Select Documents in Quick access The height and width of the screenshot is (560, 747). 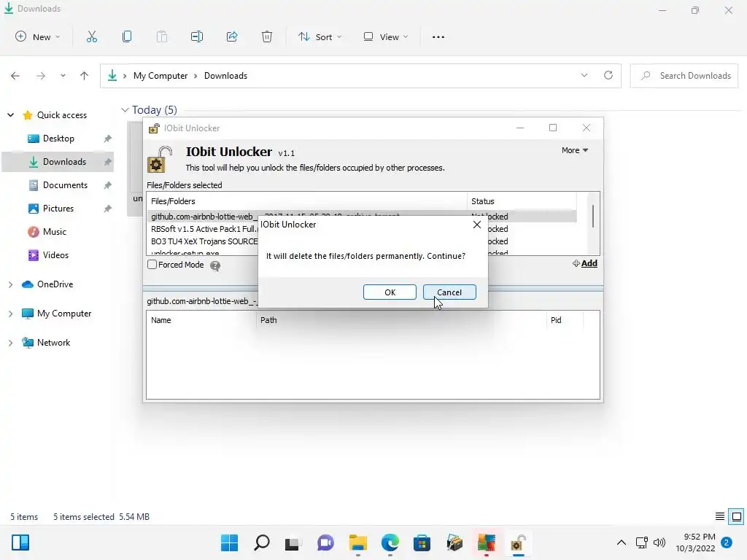click(x=58, y=185)
